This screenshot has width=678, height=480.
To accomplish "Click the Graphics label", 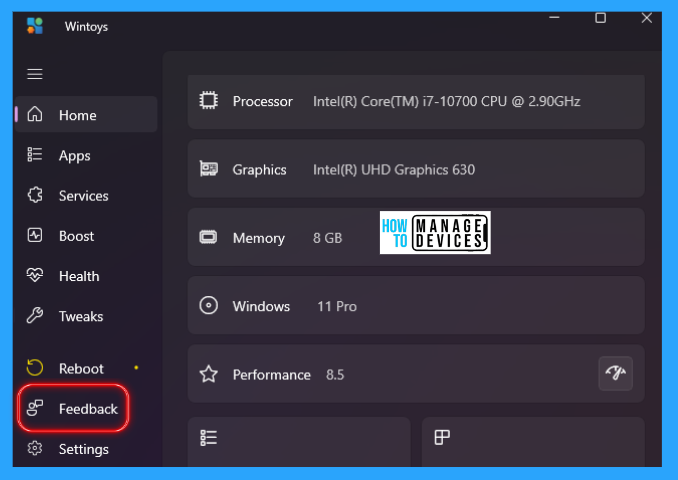I will click(259, 170).
